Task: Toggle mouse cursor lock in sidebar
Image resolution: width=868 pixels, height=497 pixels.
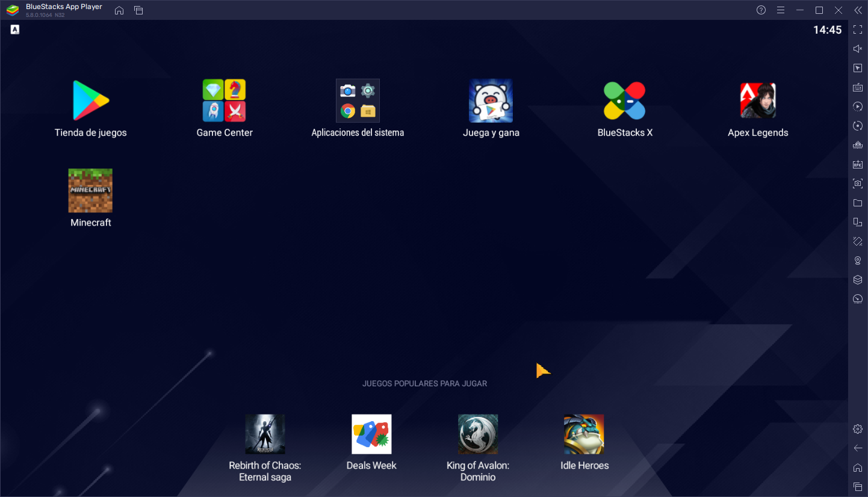Action: tap(858, 68)
